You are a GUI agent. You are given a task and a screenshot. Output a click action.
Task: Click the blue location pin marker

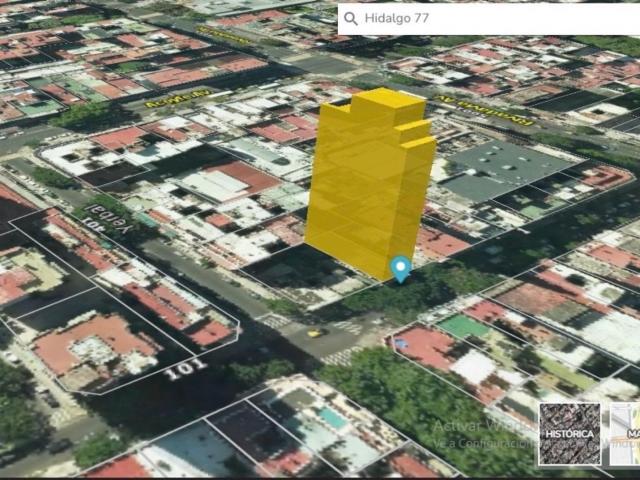pos(400,269)
